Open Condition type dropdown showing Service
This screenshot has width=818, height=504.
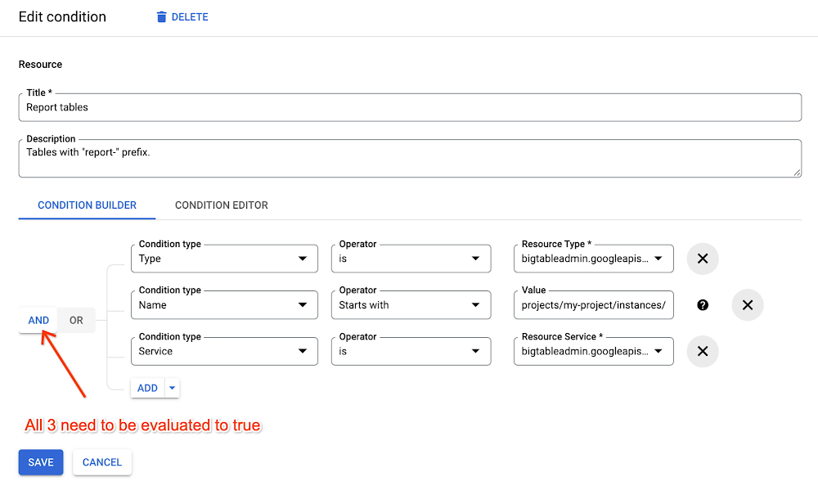tap(224, 352)
